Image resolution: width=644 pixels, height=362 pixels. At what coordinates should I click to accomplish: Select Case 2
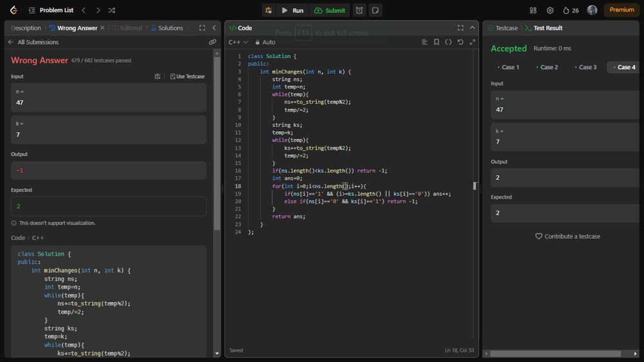pos(547,67)
